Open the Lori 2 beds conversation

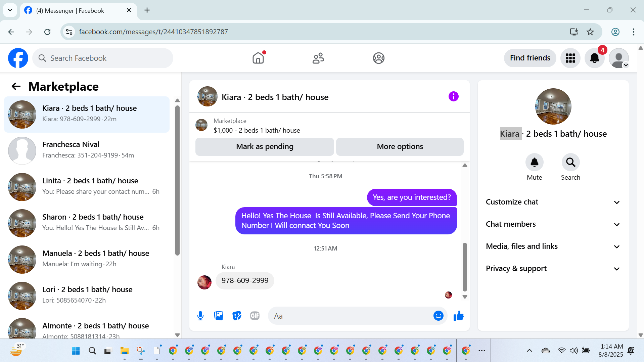pos(87,296)
